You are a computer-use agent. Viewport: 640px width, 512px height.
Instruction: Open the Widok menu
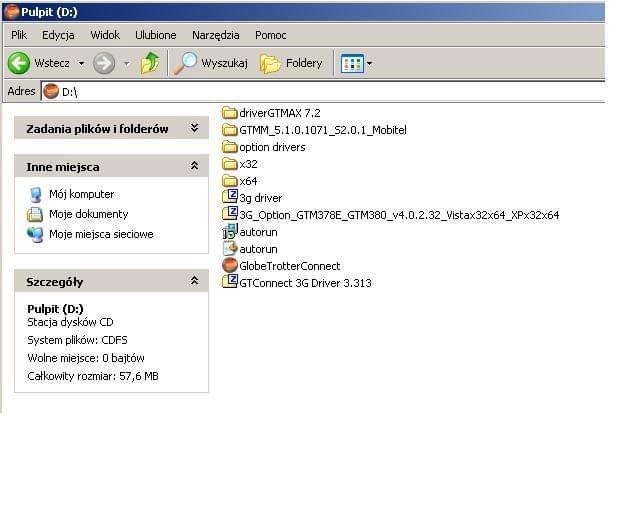105,35
